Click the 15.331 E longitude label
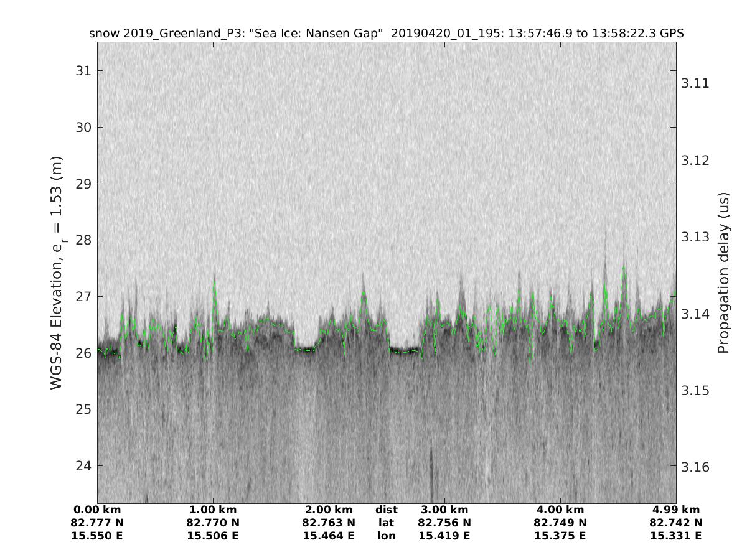Image resolution: width=747 pixels, height=560 pixels. (x=676, y=536)
